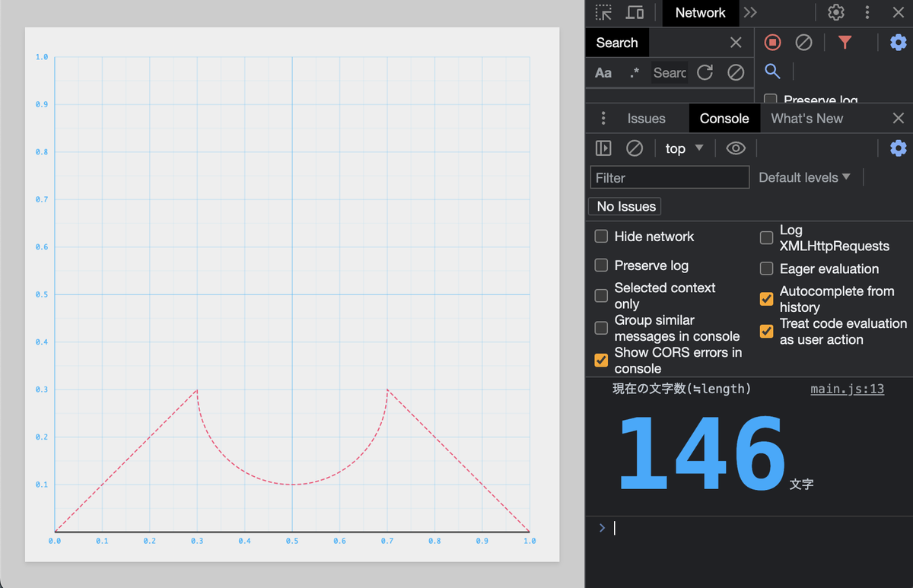Open the top context dropdown
913x588 pixels.
click(x=685, y=148)
